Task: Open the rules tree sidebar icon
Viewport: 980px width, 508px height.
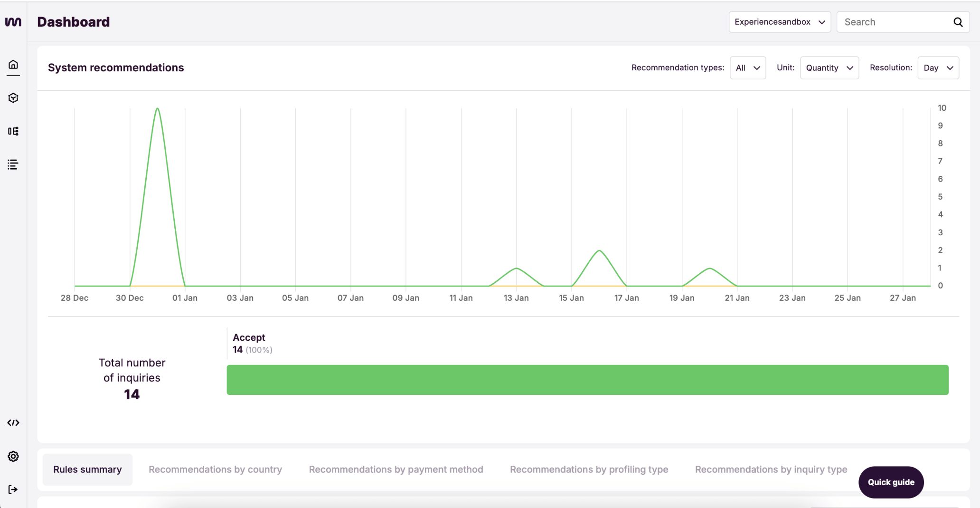Action: (x=13, y=131)
